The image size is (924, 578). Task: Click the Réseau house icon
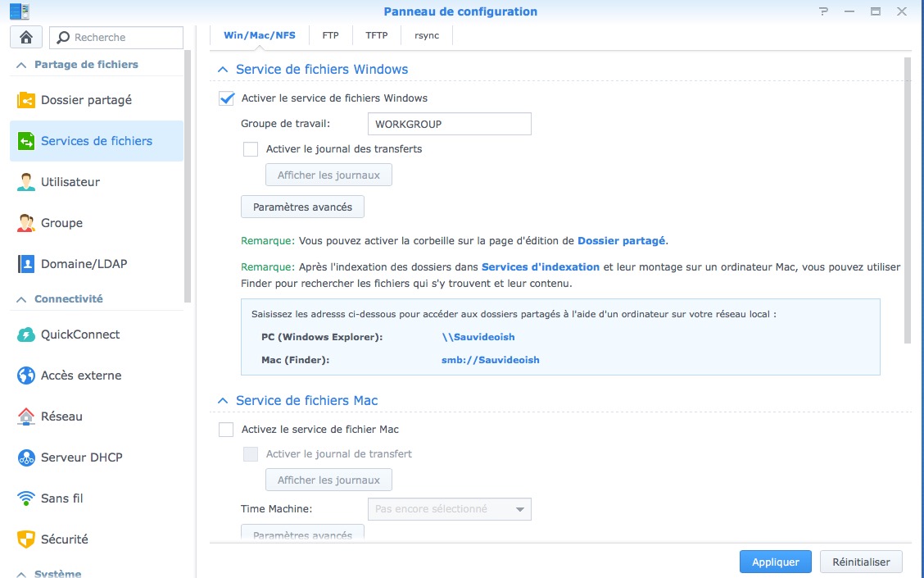26,416
